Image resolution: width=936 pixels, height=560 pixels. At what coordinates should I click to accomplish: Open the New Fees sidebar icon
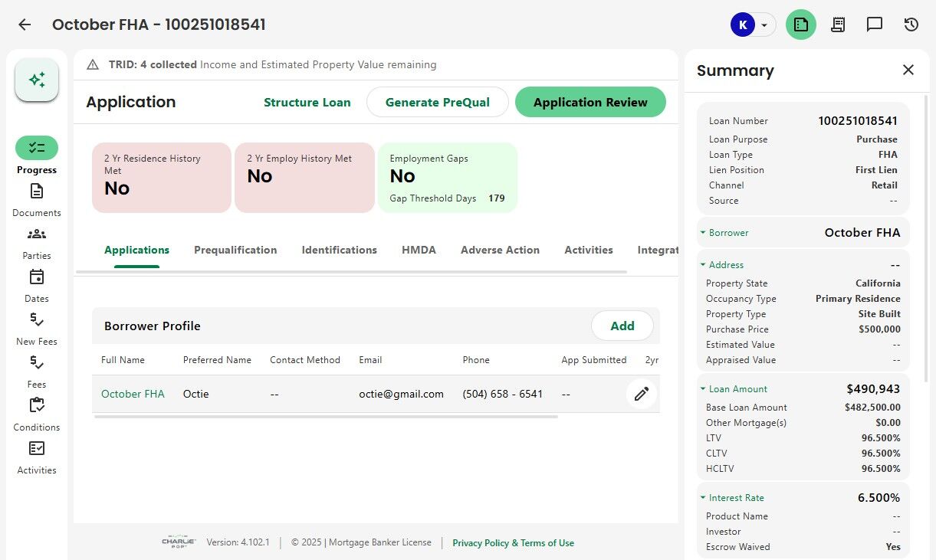point(37,320)
